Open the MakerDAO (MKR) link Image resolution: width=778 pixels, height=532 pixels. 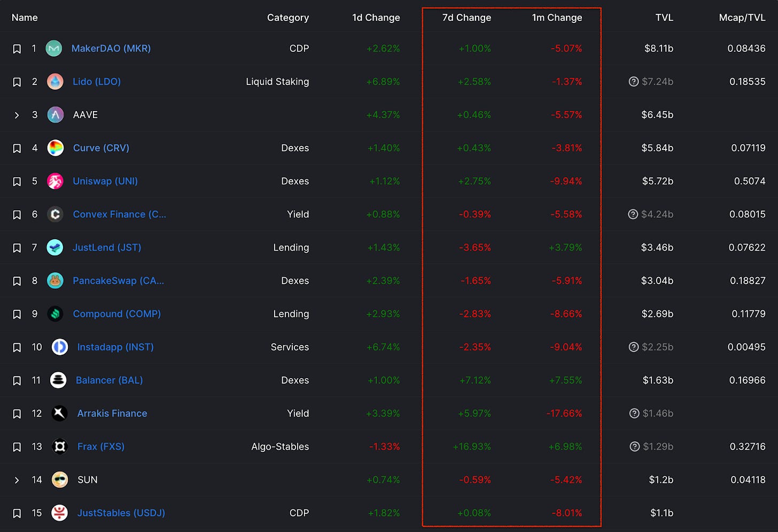pos(111,49)
